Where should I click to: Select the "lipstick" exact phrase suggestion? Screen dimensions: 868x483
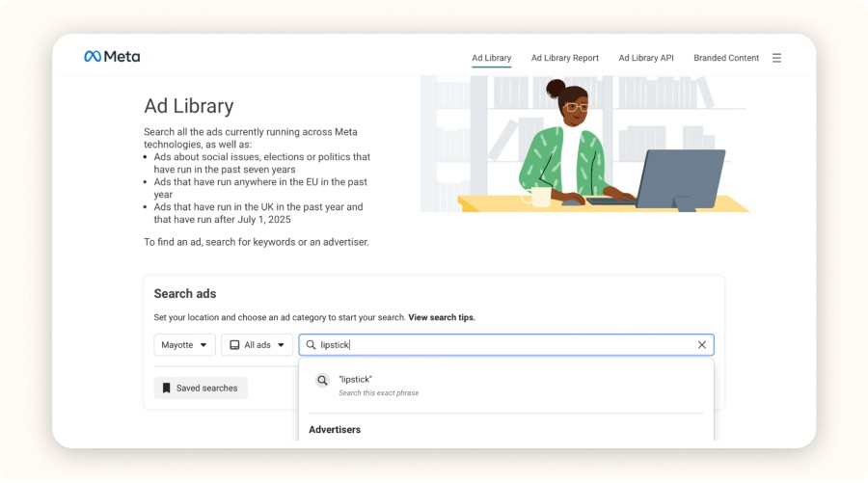[x=506, y=386]
